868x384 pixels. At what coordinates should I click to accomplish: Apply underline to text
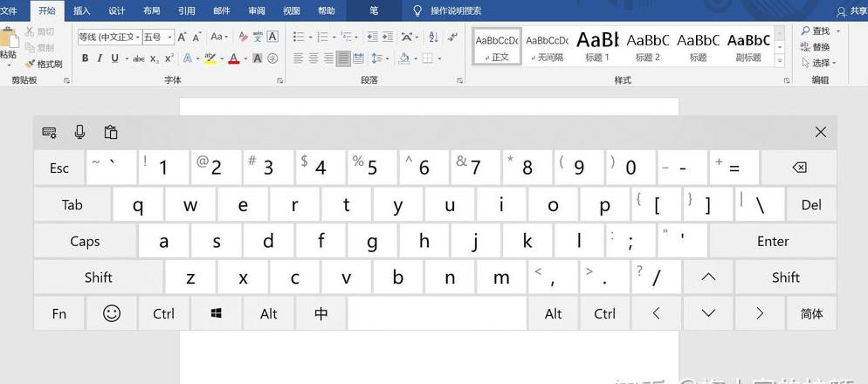coord(114,58)
